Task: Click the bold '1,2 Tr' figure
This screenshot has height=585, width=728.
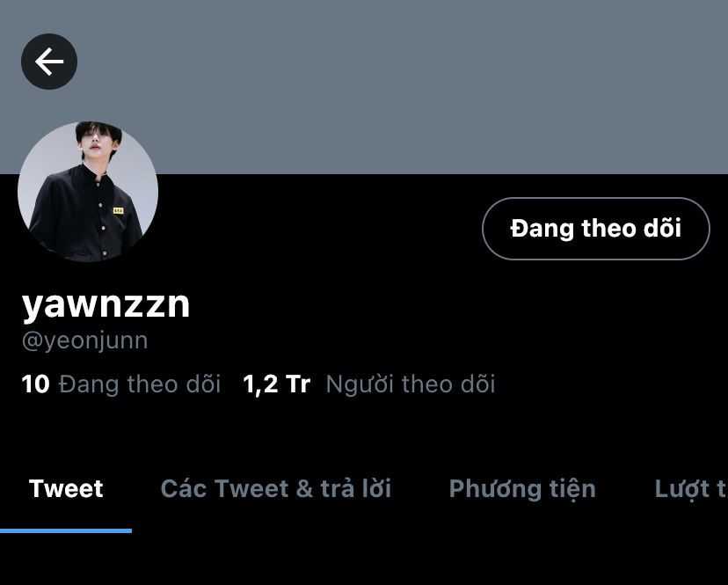Action: click(276, 384)
